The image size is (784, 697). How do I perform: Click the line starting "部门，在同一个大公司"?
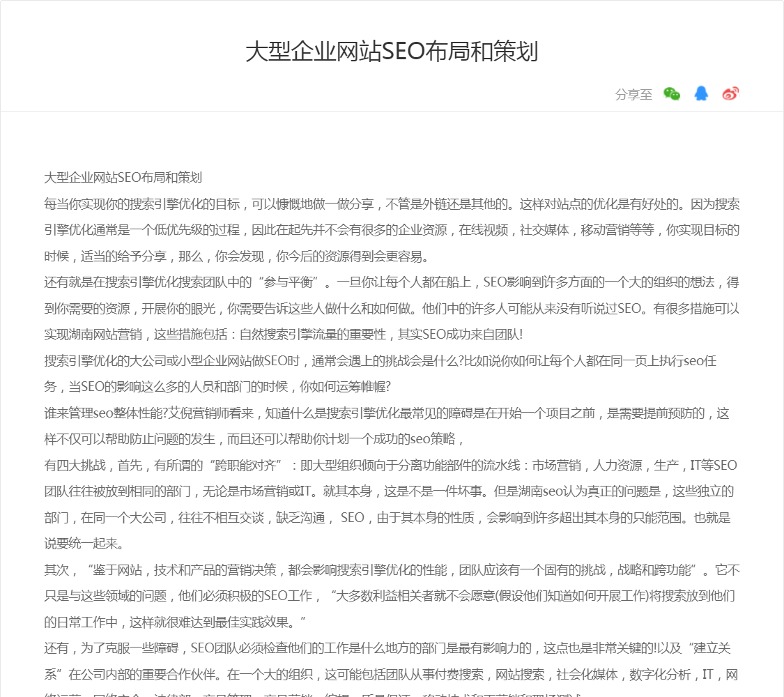(x=387, y=518)
